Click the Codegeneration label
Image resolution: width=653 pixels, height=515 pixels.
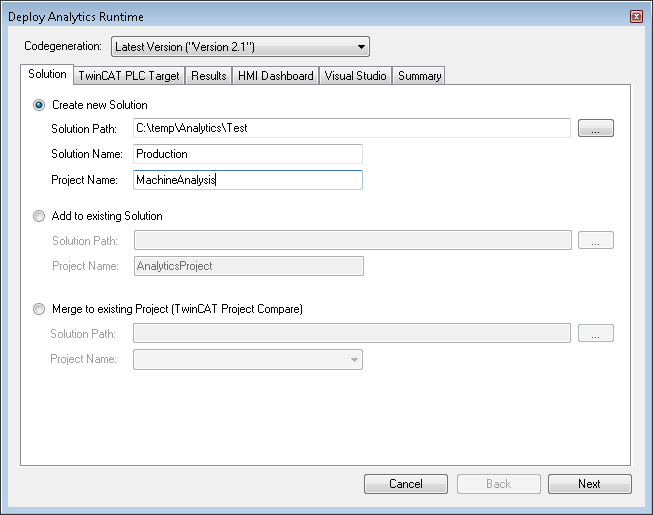click(x=63, y=46)
